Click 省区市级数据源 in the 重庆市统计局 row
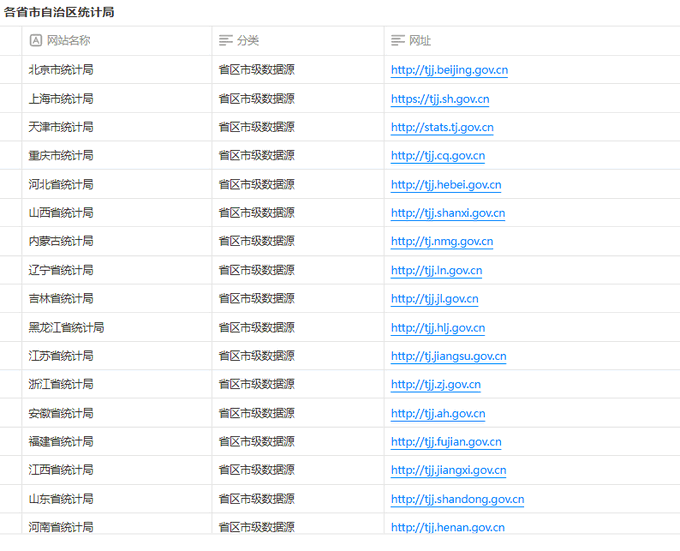The image size is (680, 551). (257, 156)
